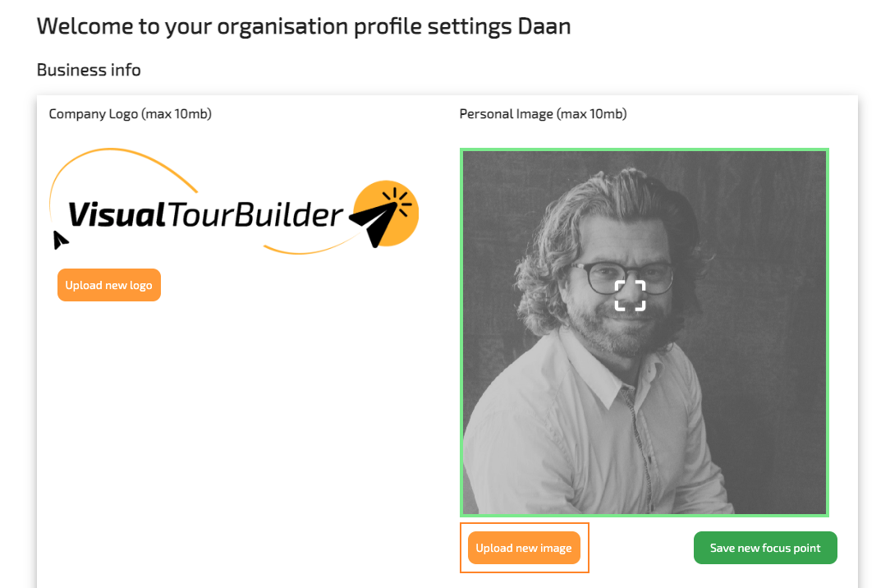This screenshot has width=890, height=588.
Task: Save the new focus point
Action: [x=765, y=548]
